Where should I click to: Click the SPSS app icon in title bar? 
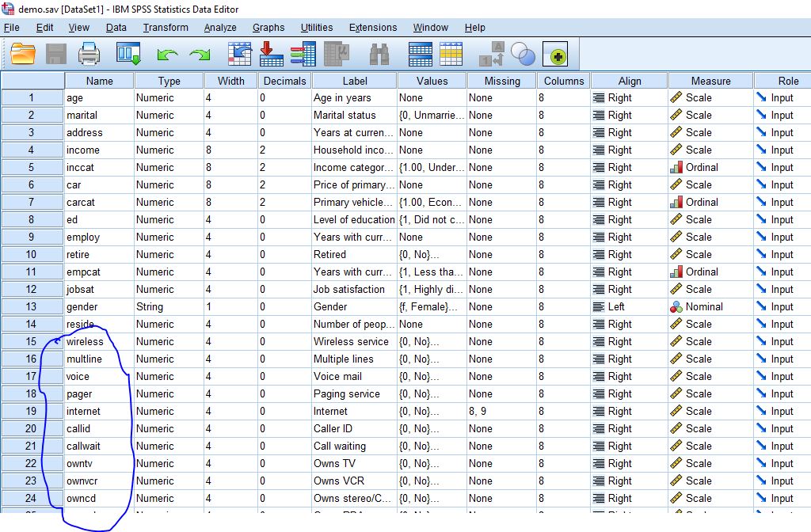point(8,8)
